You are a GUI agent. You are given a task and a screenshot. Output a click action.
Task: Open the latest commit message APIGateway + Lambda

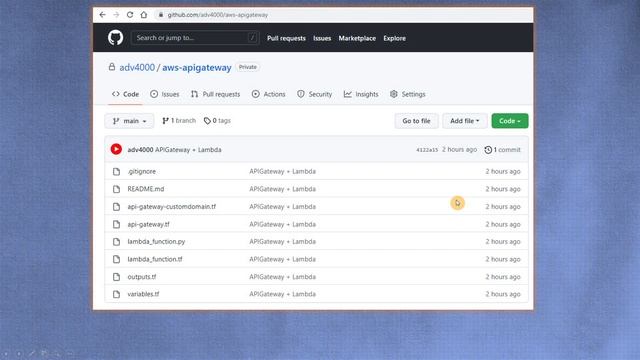coord(188,150)
